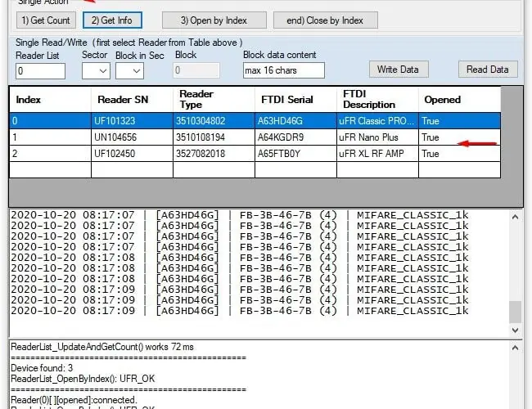The height and width of the screenshot is (409, 532).
Task: Click the FTDI Serial column header
Action: pos(295,99)
